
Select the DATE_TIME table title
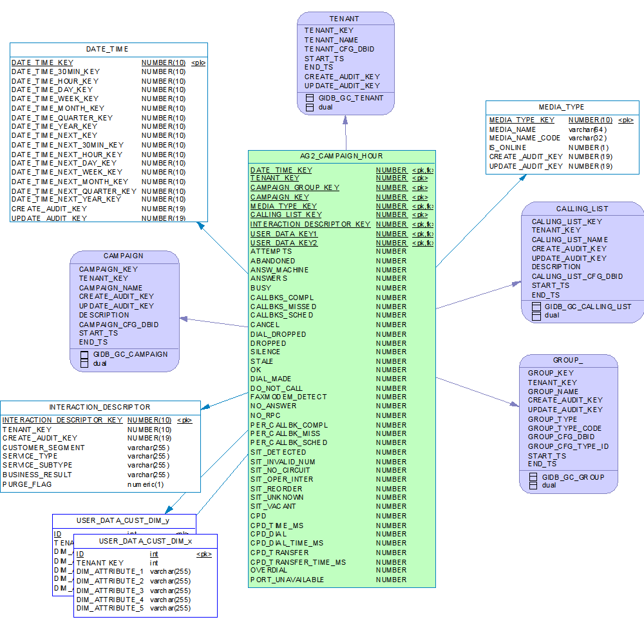108,49
